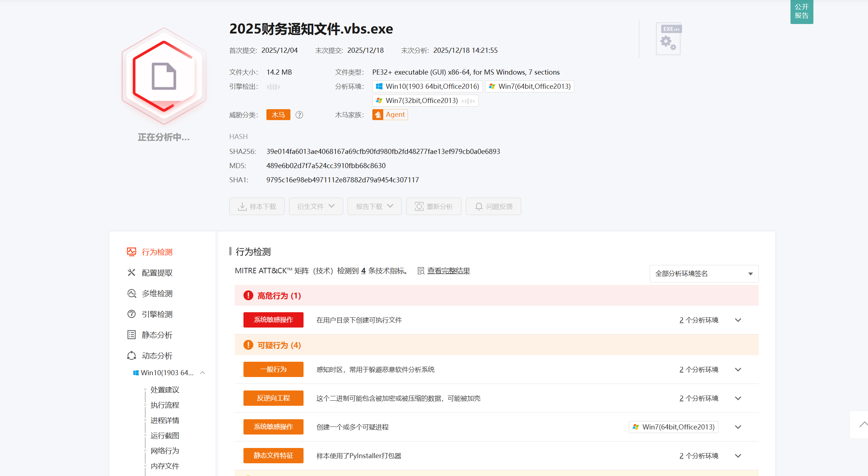Click the 行为检测 monitor icon
This screenshot has height=476, width=868.
click(131, 252)
